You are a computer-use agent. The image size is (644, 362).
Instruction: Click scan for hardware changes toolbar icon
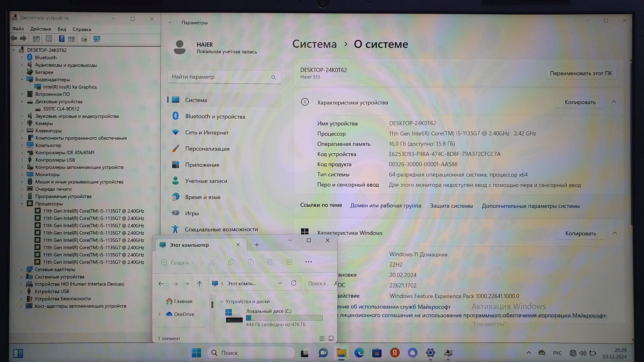(x=97, y=39)
